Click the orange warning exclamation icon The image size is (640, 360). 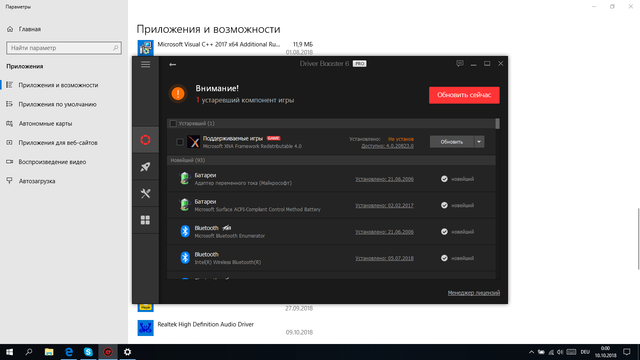[178, 94]
